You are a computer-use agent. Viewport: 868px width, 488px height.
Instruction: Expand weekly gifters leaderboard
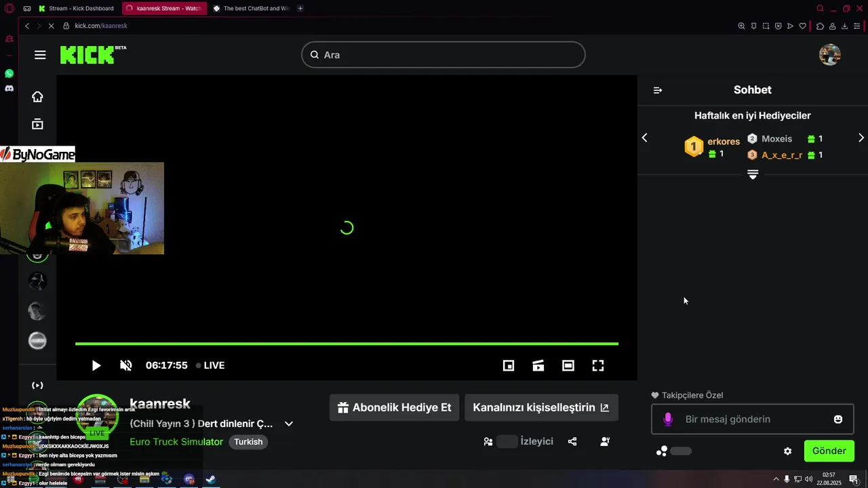[x=753, y=174]
